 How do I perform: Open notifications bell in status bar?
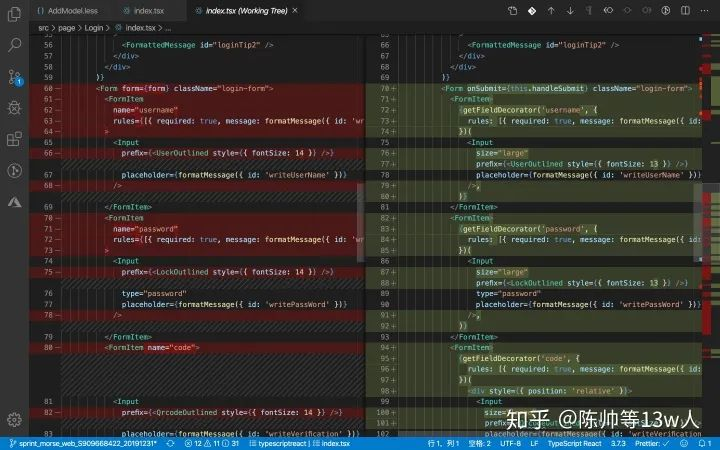point(705,444)
